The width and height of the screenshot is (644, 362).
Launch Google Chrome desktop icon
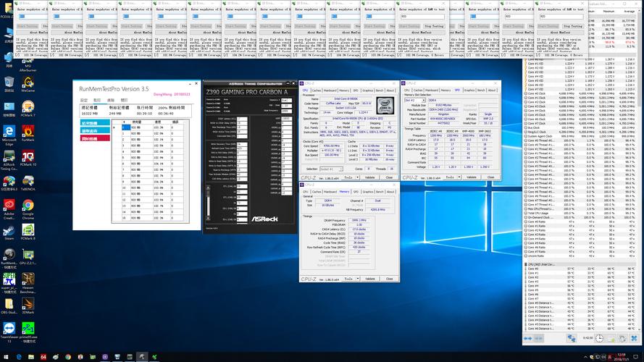(x=28, y=209)
